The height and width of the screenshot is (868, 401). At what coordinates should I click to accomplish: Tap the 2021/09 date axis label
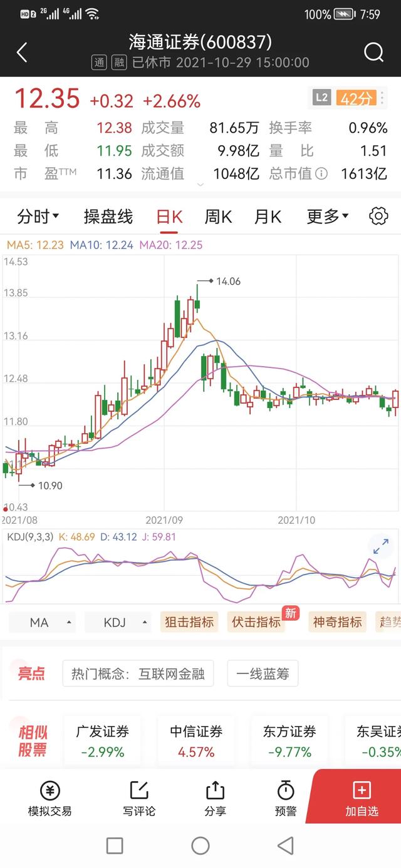(x=164, y=519)
